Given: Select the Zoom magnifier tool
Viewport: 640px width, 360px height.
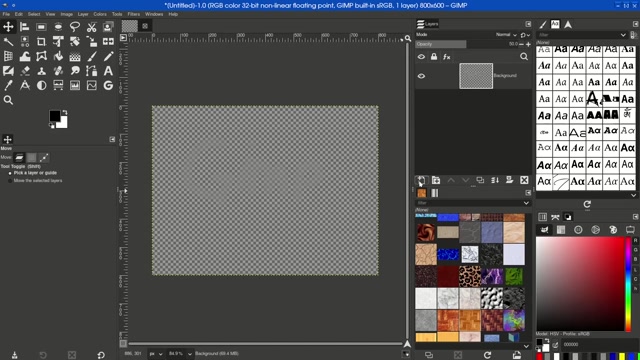Looking at the screenshot, I should point(8,100).
